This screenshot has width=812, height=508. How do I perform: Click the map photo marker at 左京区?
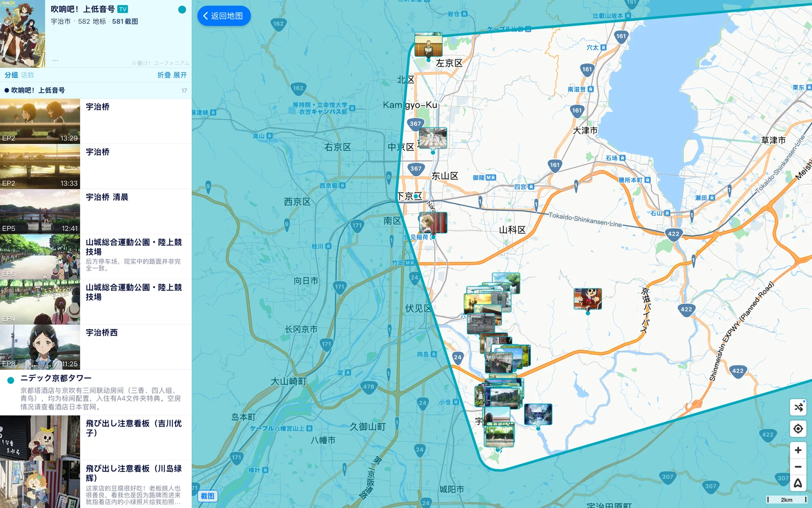click(x=428, y=45)
